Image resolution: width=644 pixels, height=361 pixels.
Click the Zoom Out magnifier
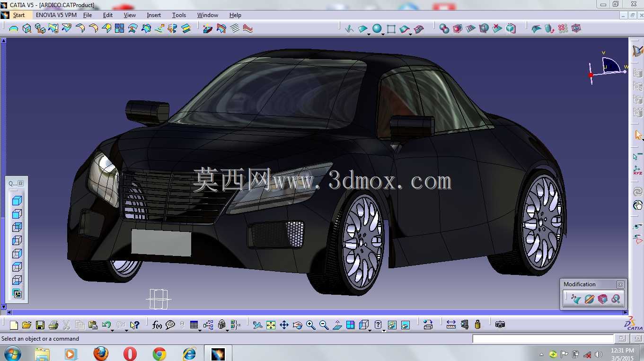tap(324, 325)
